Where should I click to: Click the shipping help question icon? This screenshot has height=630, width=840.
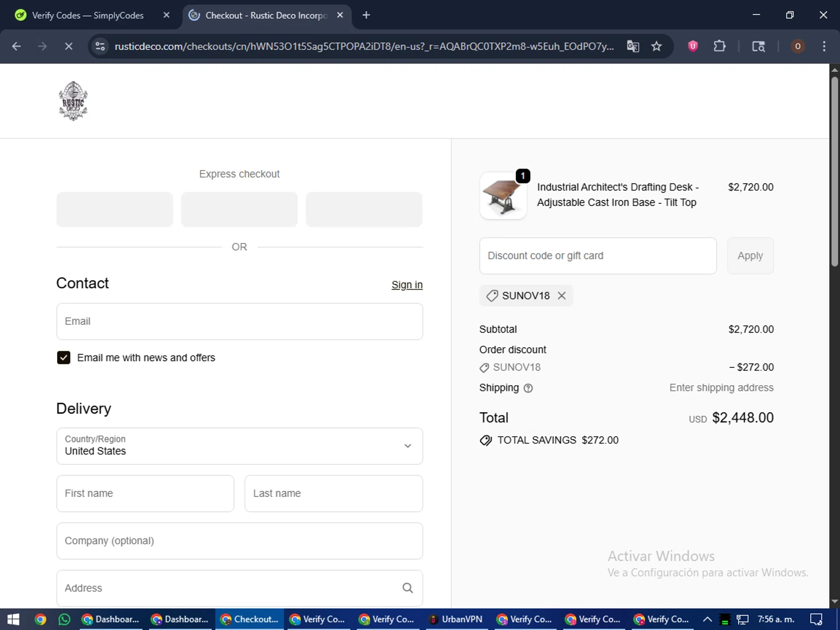pyautogui.click(x=528, y=388)
